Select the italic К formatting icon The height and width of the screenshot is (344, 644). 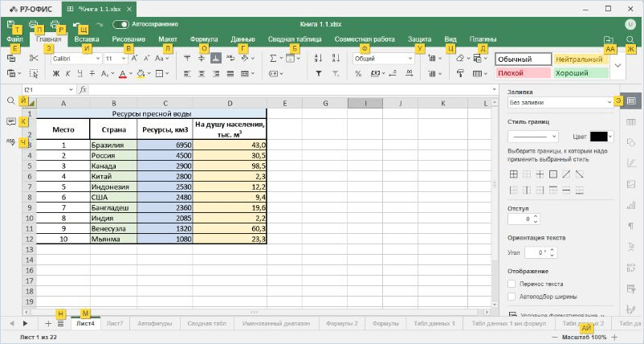pyautogui.click(x=68, y=74)
